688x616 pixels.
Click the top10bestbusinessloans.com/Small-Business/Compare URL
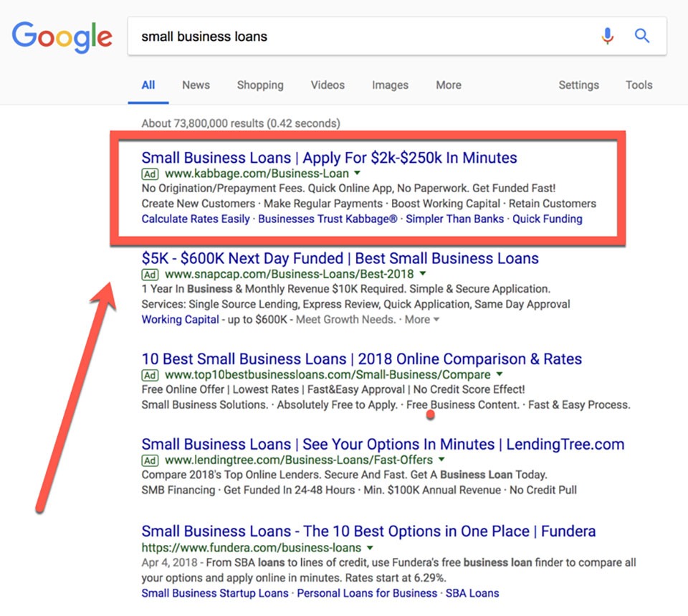coord(328,374)
